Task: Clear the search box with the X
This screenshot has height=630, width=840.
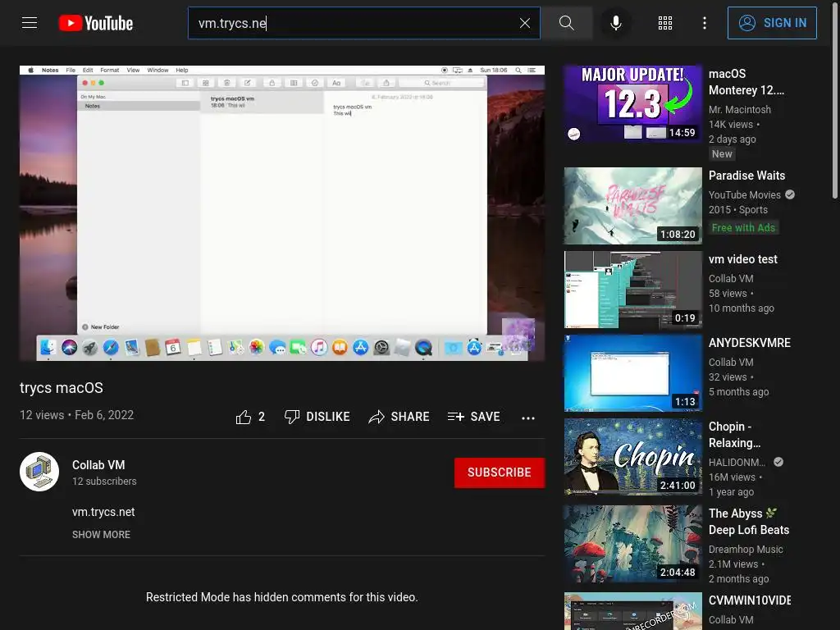Action: tap(524, 23)
